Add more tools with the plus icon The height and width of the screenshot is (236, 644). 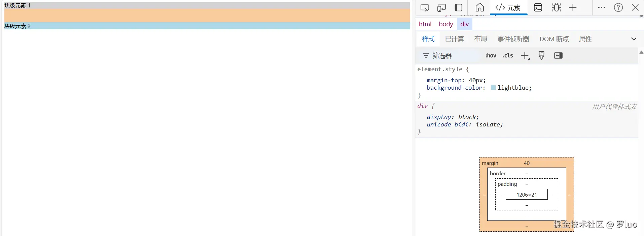(573, 7)
